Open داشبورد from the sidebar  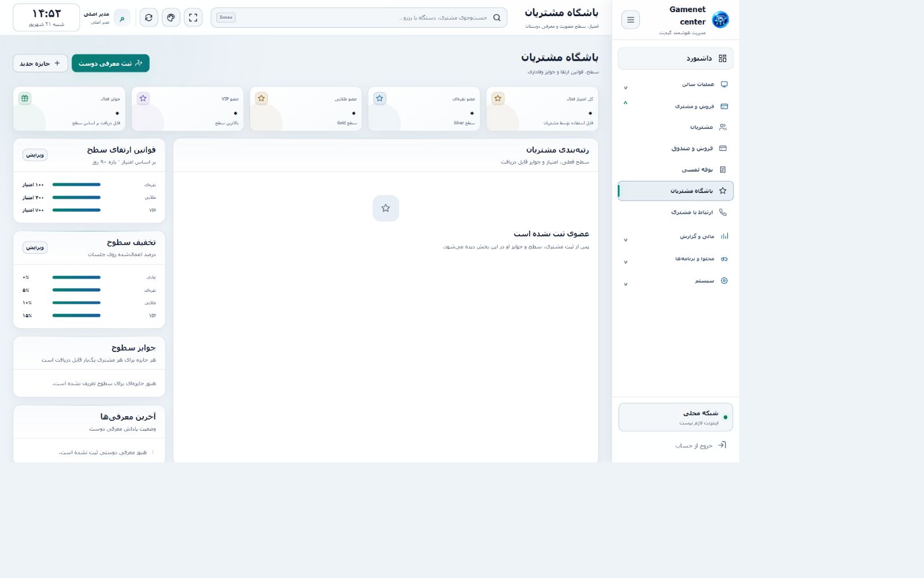[676, 58]
